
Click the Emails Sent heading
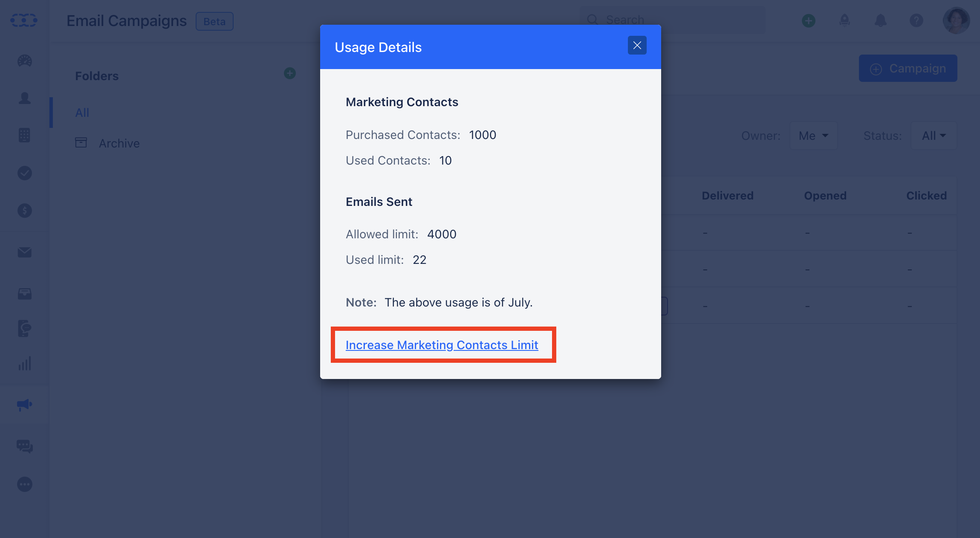click(379, 202)
